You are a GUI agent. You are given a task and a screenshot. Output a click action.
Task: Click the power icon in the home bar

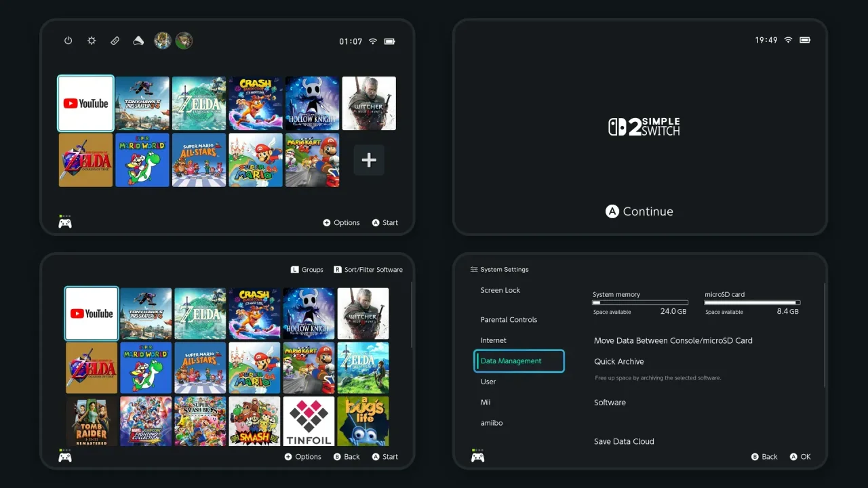click(x=68, y=41)
